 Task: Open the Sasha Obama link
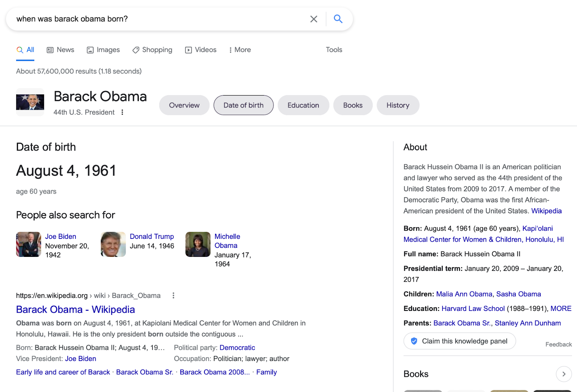(x=519, y=294)
